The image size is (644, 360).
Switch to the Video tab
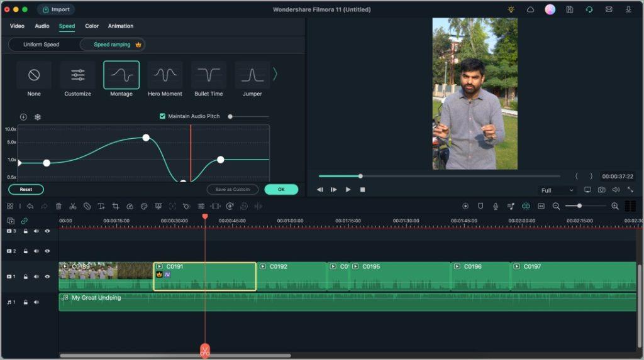17,26
